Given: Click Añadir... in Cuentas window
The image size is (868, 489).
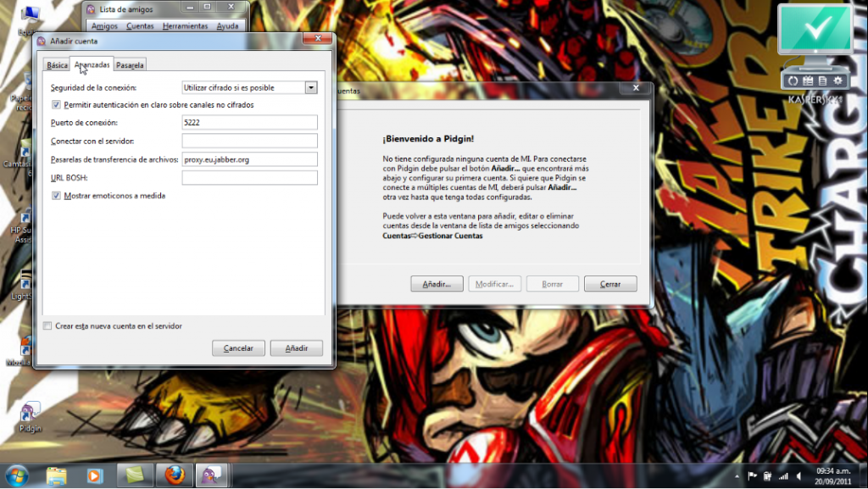Looking at the screenshot, I should tap(437, 284).
